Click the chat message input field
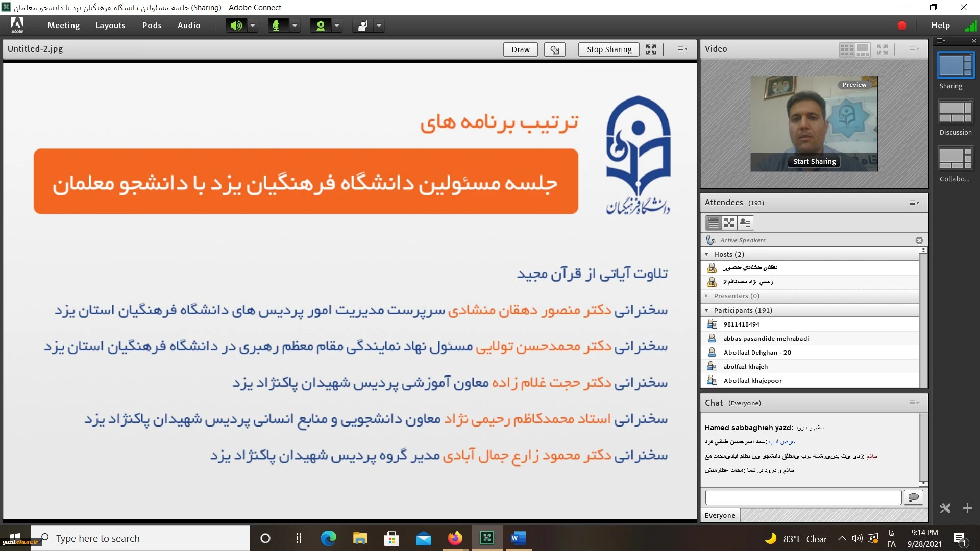This screenshot has height=551, width=980. pos(803,497)
